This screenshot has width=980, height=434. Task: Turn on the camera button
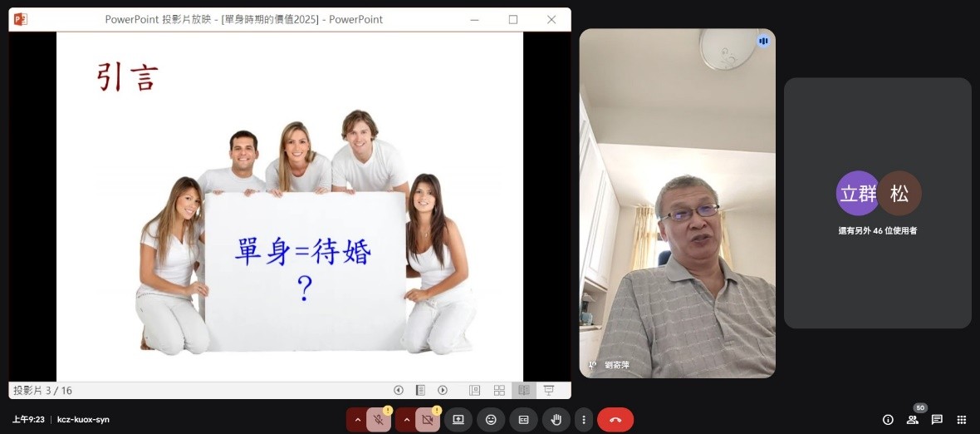point(428,420)
